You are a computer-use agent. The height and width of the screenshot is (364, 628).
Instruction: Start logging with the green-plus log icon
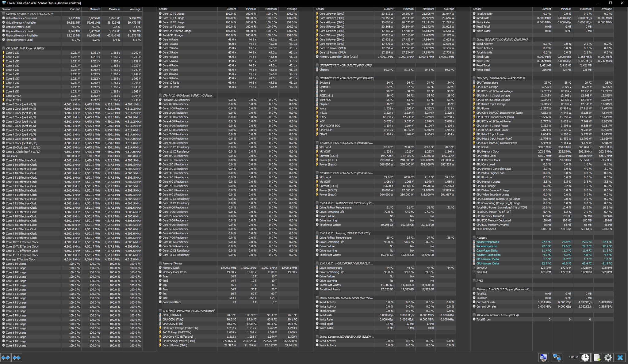[x=596, y=358]
